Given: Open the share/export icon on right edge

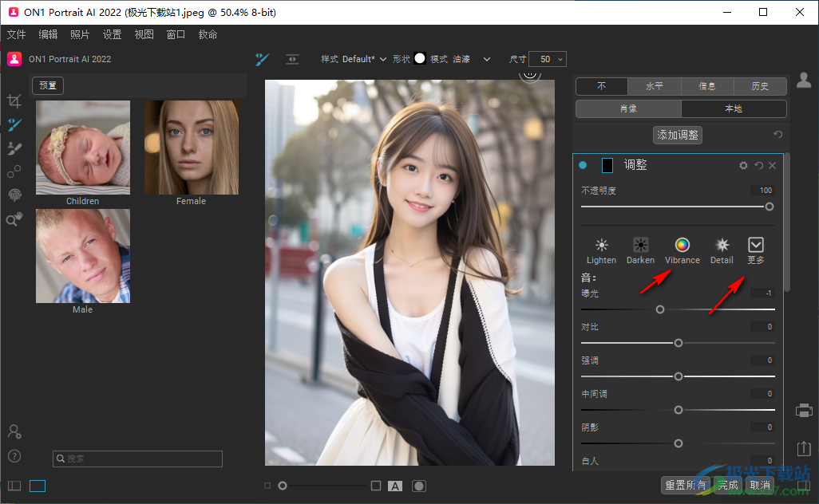Looking at the screenshot, I should (x=804, y=448).
